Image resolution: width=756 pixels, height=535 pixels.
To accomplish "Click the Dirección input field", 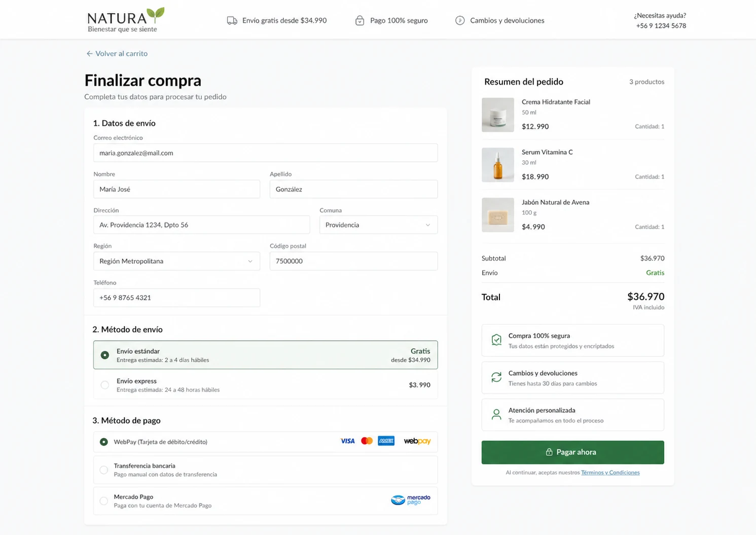I will 201,225.
